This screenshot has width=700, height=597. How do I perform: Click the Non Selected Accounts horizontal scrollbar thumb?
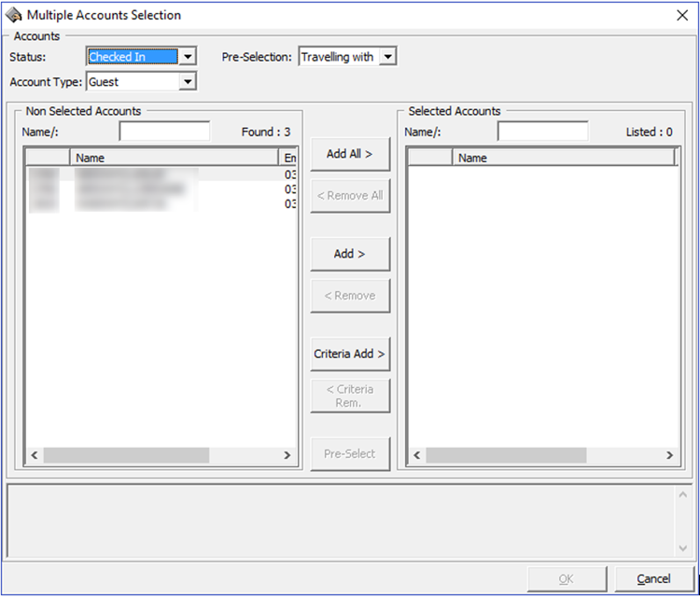coord(126,455)
